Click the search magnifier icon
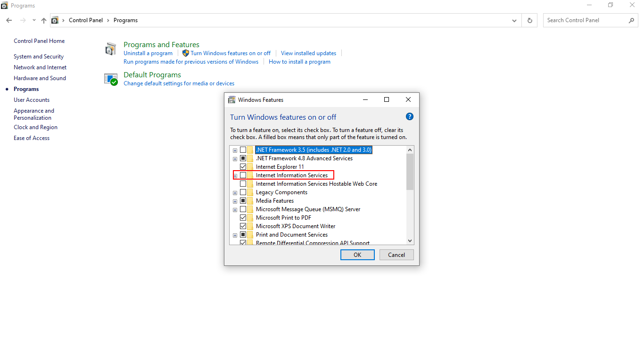This screenshot has height=362, width=644. 631,20
